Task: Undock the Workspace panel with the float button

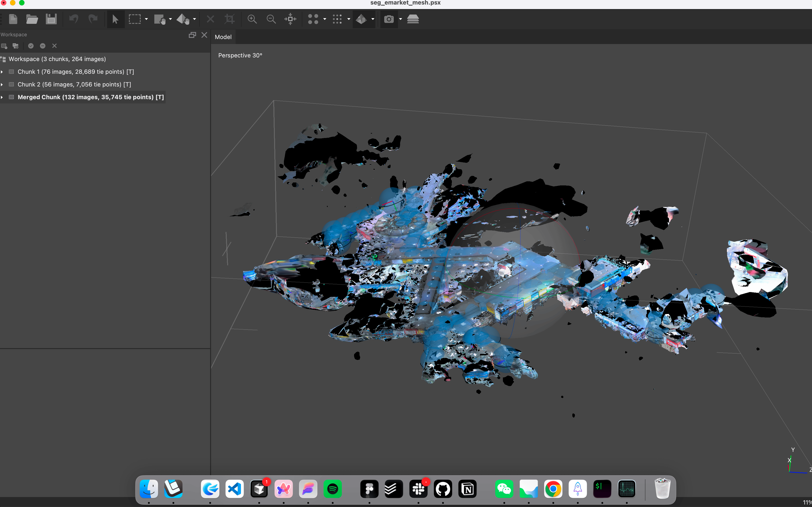Action: [x=192, y=34]
